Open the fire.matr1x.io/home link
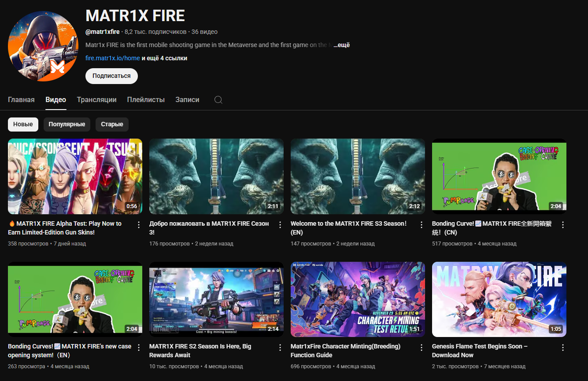588x381 pixels. coord(113,58)
